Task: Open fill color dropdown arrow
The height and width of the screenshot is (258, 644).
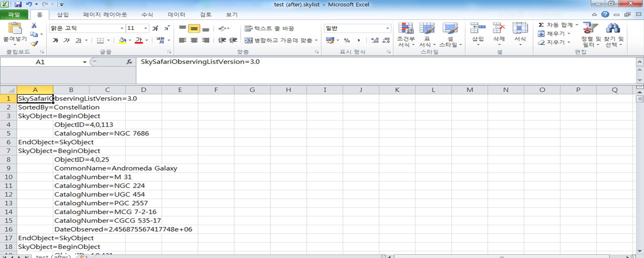Action: [x=130, y=40]
